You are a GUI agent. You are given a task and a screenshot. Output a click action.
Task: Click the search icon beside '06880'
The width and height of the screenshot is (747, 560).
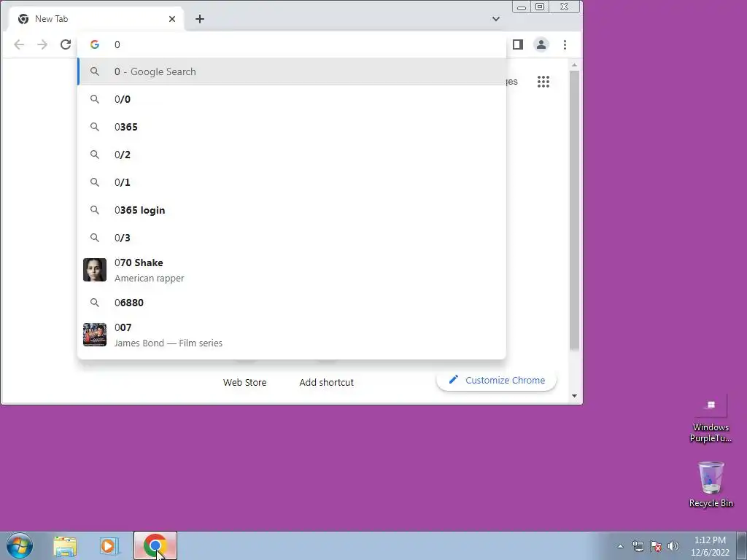coord(95,303)
